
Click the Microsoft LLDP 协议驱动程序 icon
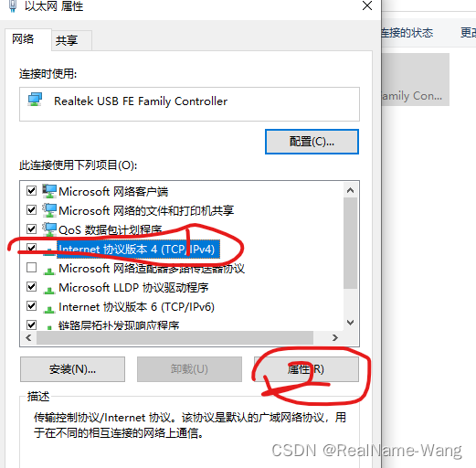point(49,289)
